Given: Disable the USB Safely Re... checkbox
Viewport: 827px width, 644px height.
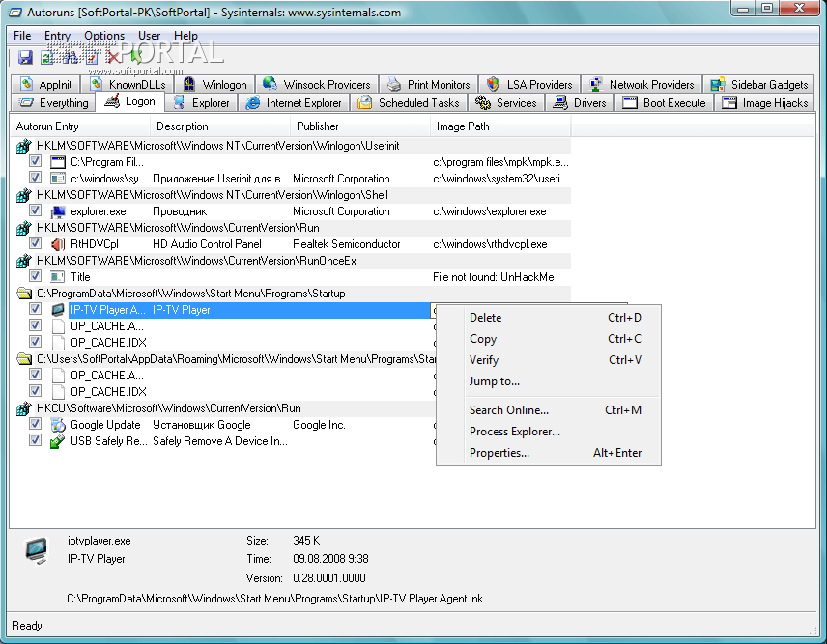Looking at the screenshot, I should coord(36,440).
